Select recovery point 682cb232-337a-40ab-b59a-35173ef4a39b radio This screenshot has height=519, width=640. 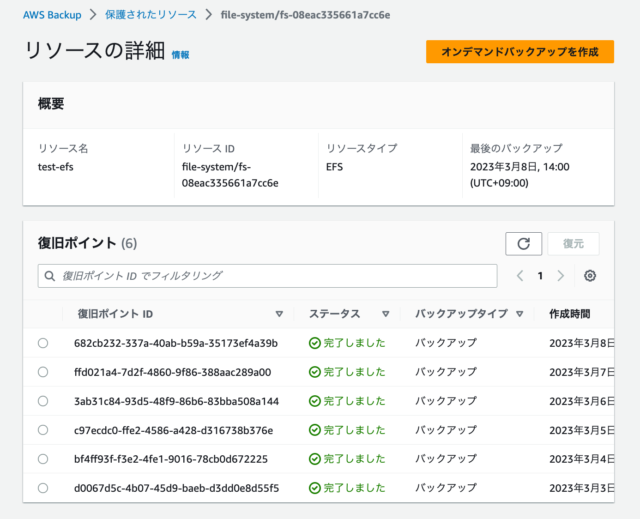coord(43,343)
